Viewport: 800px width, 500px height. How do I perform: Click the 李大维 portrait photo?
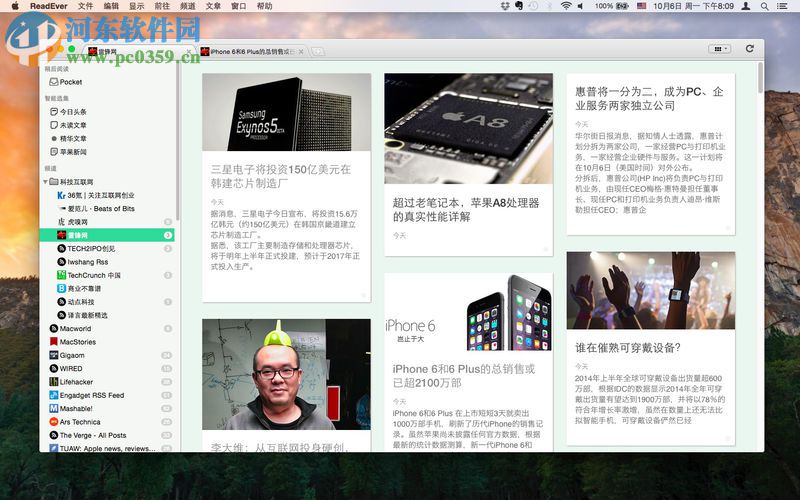286,374
